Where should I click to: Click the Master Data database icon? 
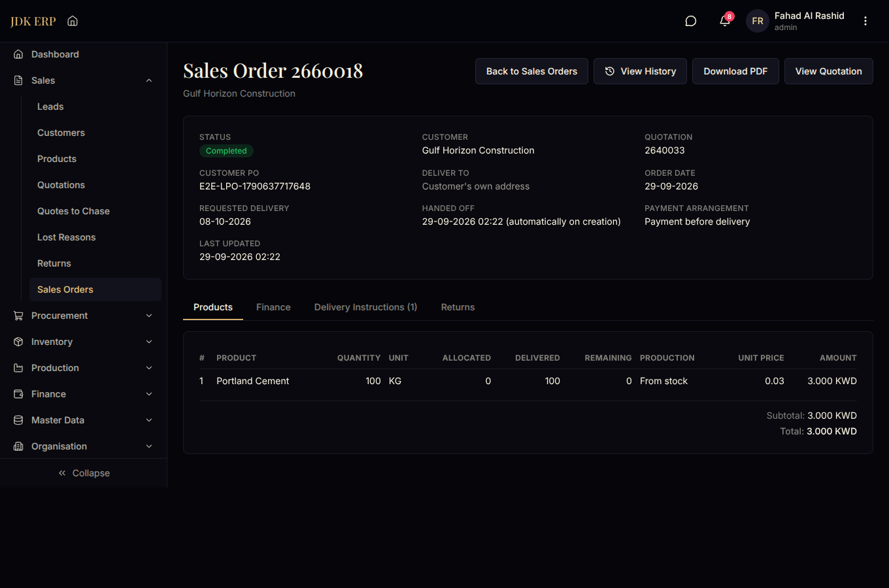18,420
